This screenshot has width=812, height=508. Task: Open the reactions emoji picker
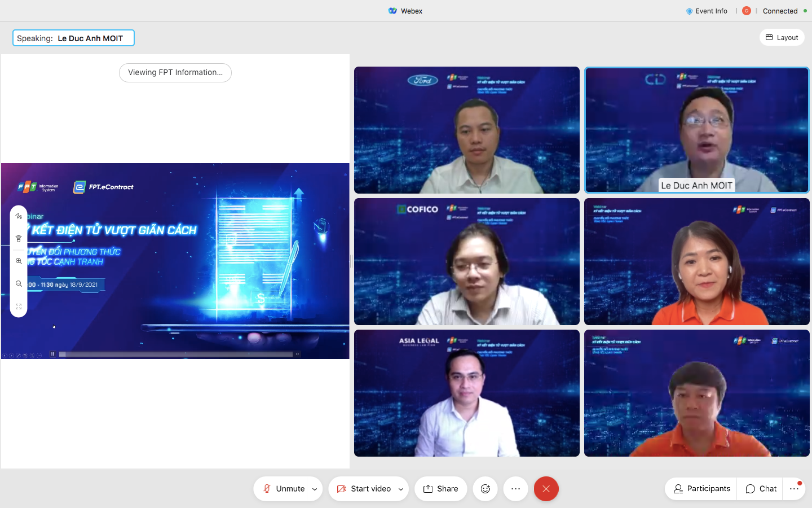point(485,489)
